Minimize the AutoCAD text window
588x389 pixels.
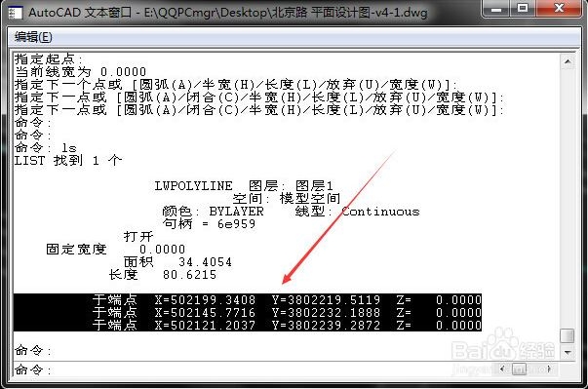pyautogui.click(x=496, y=9)
